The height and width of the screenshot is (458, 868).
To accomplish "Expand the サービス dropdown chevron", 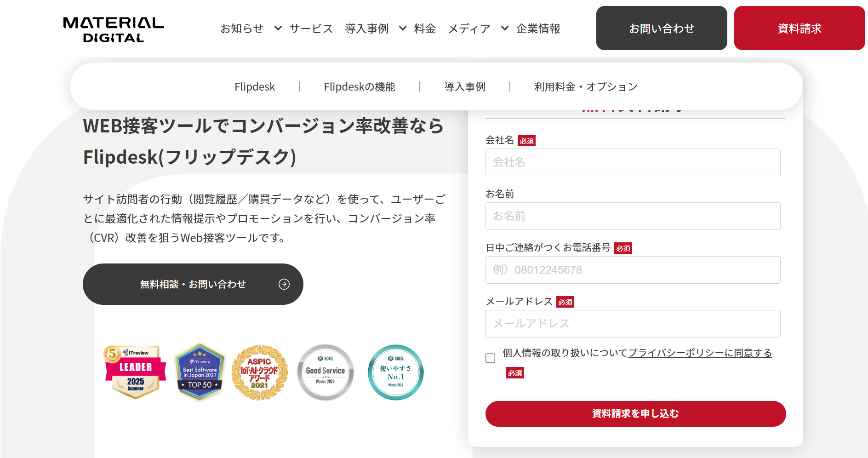I will [x=278, y=29].
